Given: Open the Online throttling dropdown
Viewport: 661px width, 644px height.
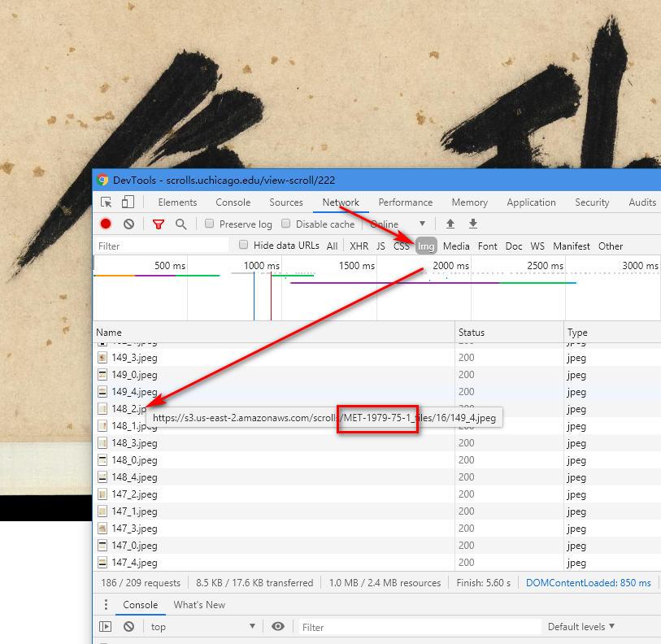Looking at the screenshot, I should (x=398, y=224).
